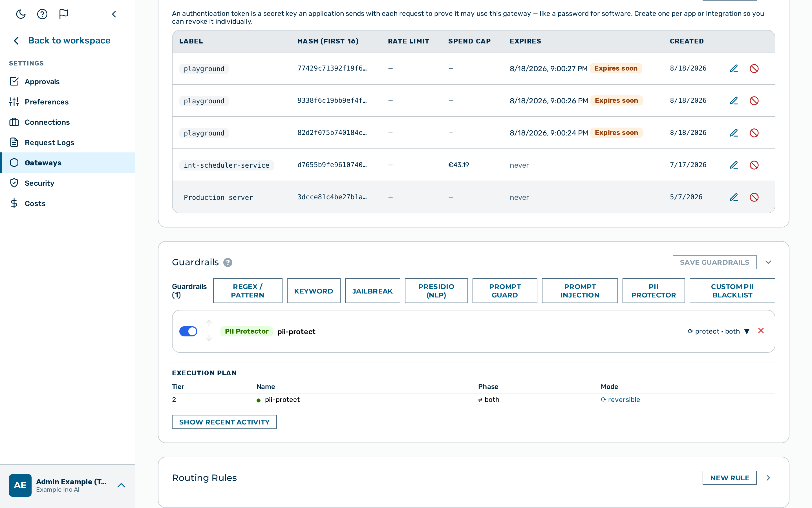Screen dimensions: 812x508
Task: Move pii-protect guardrail down
Action: pyautogui.click(x=209, y=338)
